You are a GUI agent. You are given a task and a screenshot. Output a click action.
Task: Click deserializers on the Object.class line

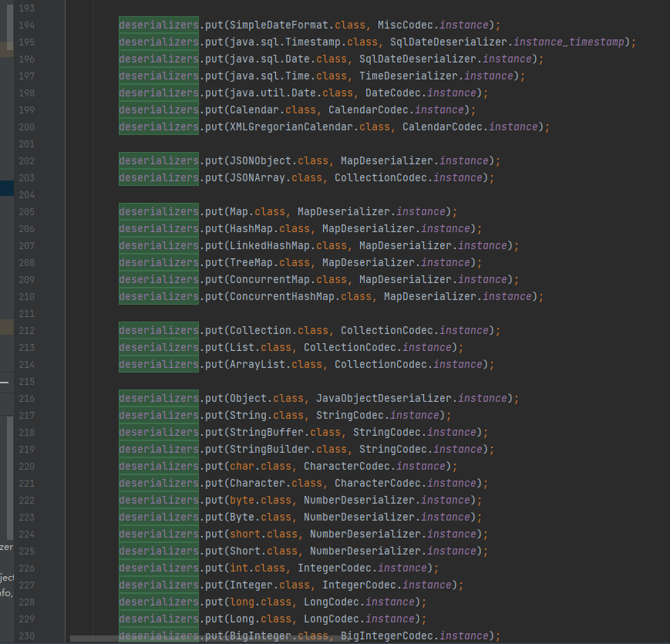159,398
